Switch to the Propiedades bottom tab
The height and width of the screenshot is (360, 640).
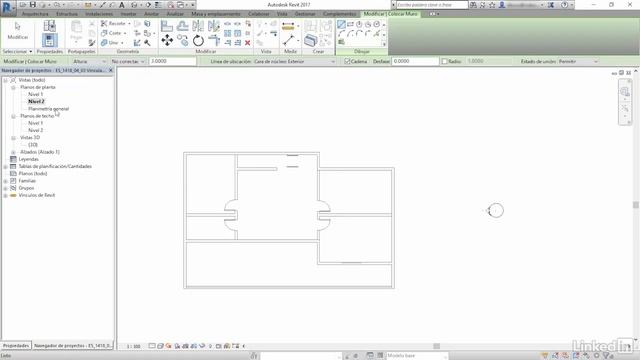16,346
